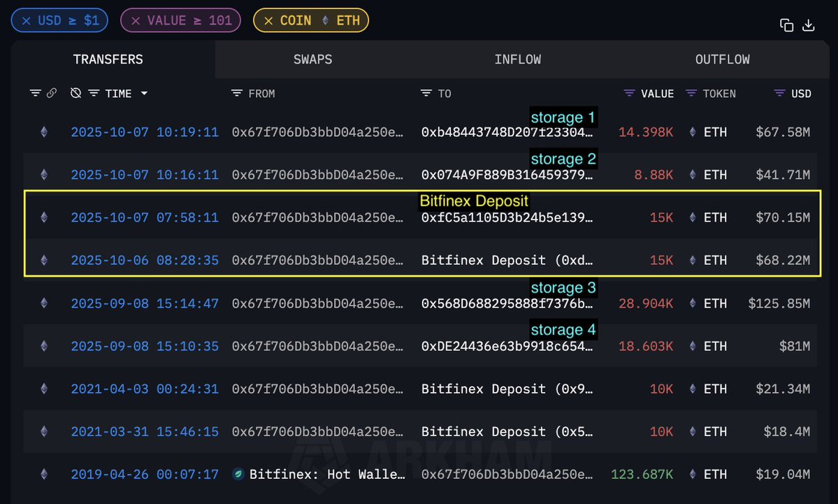Open the USD column filter

tap(780, 93)
